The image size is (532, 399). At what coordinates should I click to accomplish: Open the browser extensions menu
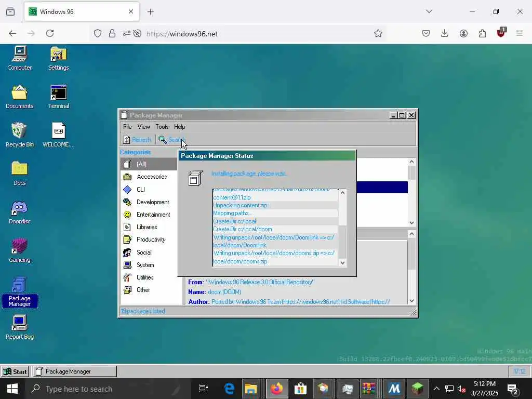(482, 33)
